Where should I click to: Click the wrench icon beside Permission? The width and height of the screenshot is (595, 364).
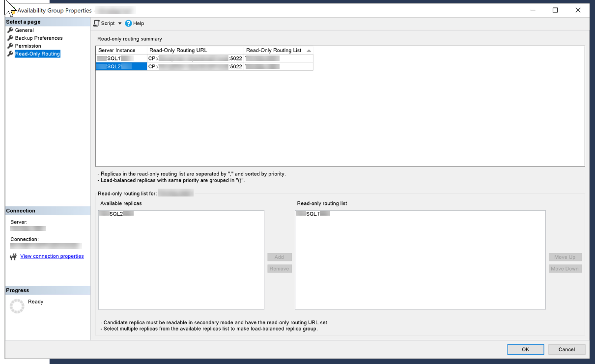click(x=10, y=46)
